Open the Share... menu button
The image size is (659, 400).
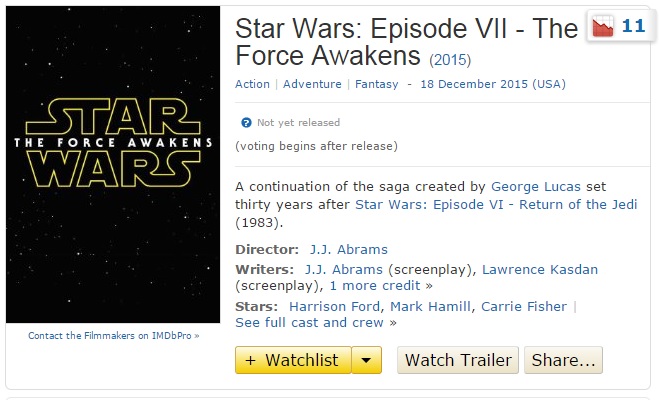(565, 360)
